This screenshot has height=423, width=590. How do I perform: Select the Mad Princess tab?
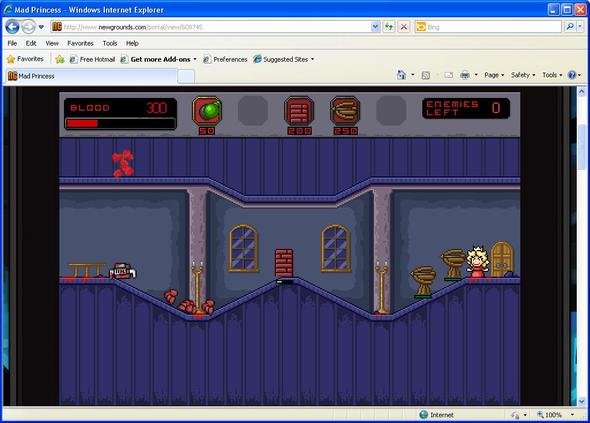pyautogui.click(x=90, y=76)
